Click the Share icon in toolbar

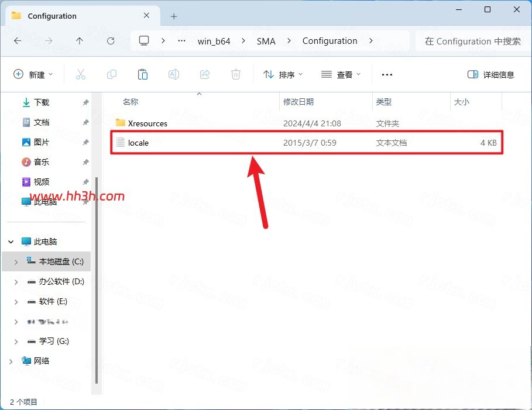[x=205, y=74]
